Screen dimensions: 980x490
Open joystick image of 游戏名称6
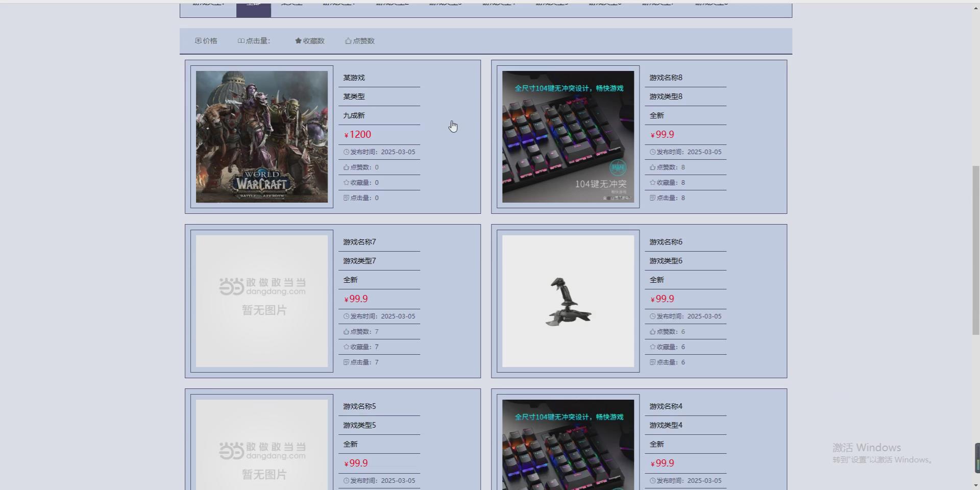568,301
